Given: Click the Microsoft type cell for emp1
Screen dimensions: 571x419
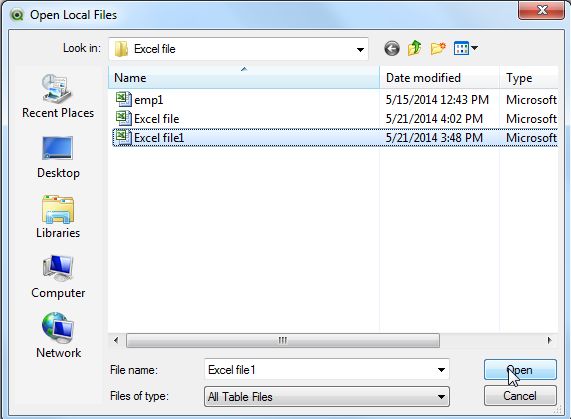Looking at the screenshot, I should (531, 100).
